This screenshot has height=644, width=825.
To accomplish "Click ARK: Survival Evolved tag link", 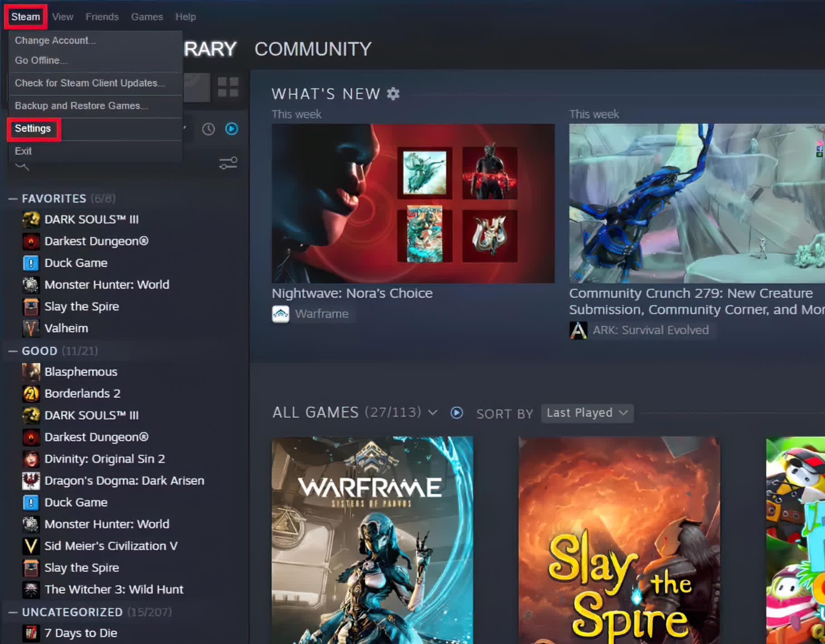I will coord(651,330).
